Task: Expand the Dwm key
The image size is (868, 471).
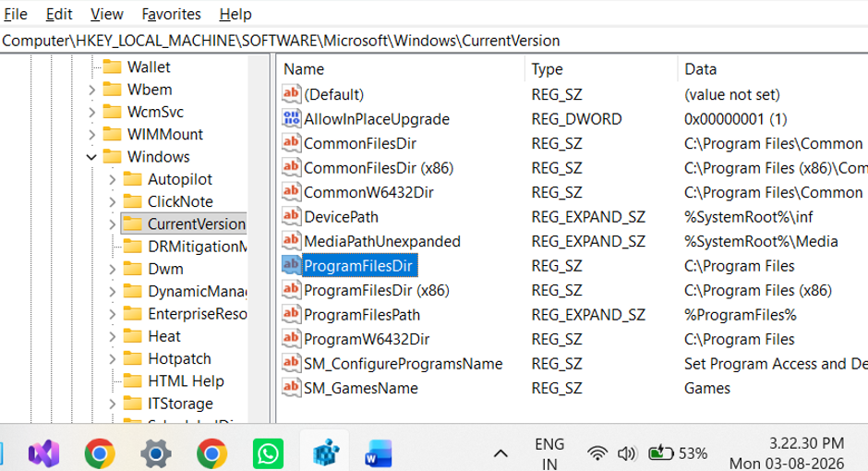Action: [113, 269]
